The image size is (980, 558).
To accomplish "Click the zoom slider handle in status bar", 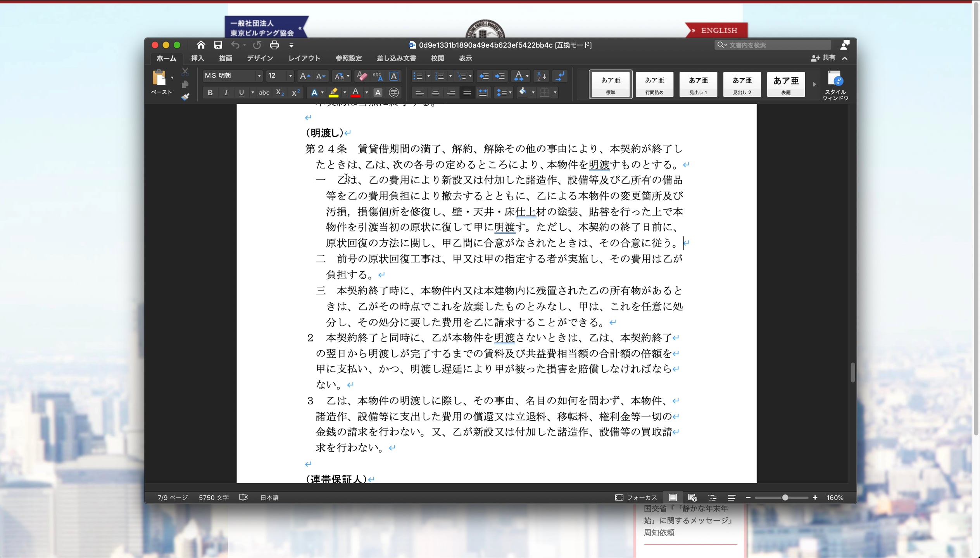I will [x=785, y=497].
